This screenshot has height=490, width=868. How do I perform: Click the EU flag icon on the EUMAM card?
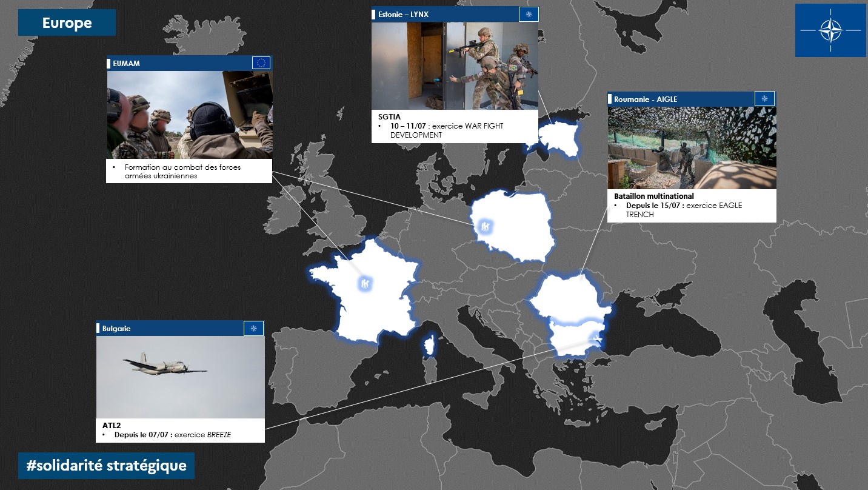[x=262, y=63]
